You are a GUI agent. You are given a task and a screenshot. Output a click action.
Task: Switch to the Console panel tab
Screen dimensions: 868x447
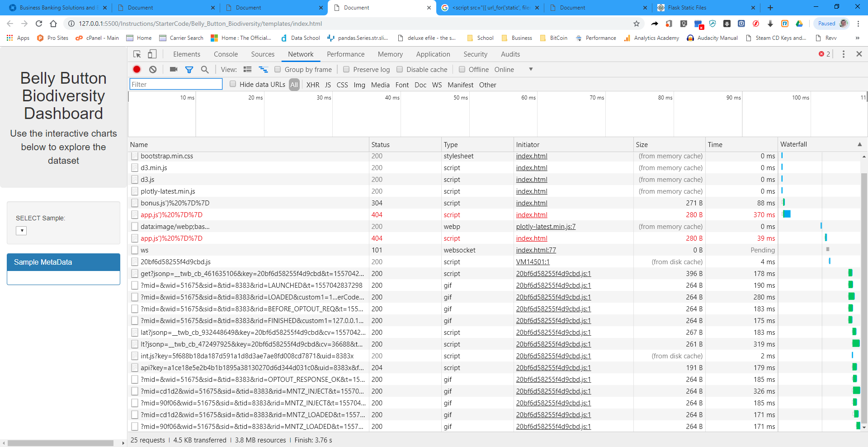[x=226, y=54]
